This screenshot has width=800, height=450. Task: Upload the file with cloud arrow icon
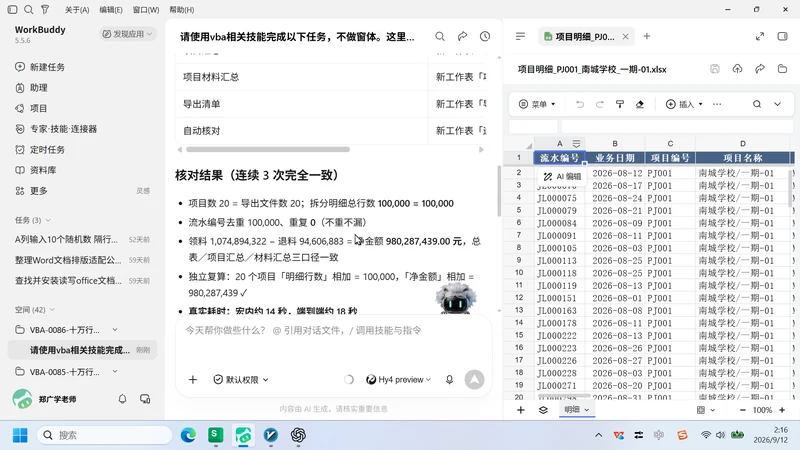click(737, 69)
